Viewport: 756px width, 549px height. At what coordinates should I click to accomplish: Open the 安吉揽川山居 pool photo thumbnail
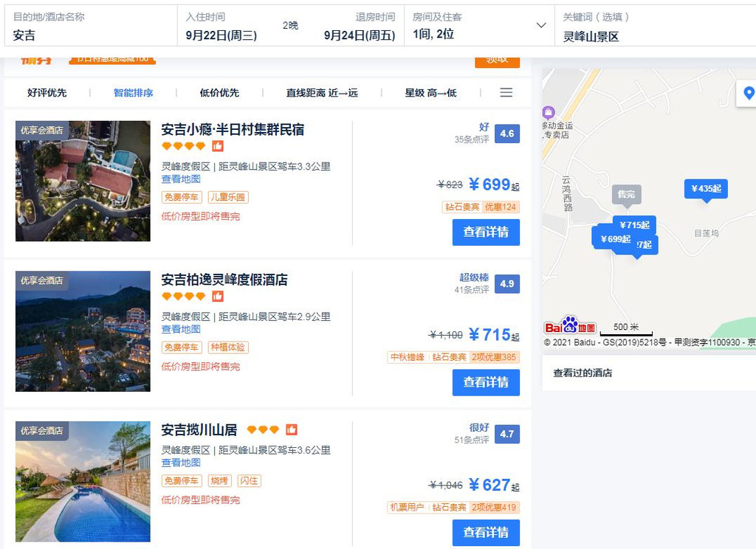tap(83, 482)
